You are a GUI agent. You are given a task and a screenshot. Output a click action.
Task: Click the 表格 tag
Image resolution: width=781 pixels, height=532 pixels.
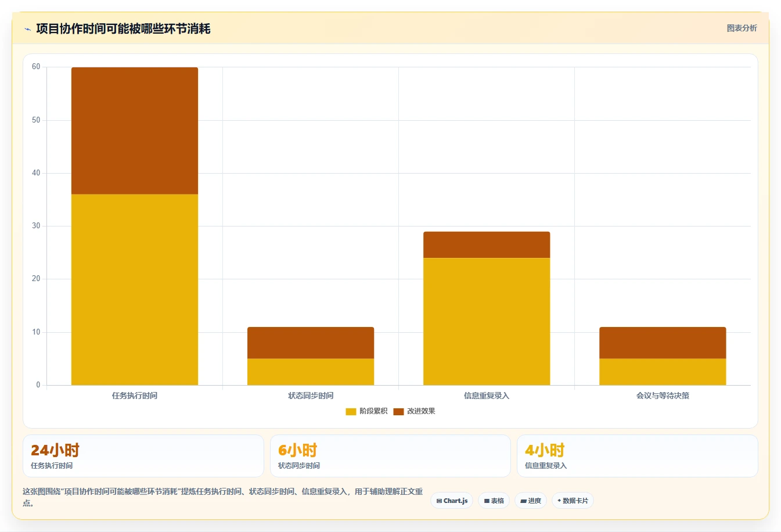(494, 501)
